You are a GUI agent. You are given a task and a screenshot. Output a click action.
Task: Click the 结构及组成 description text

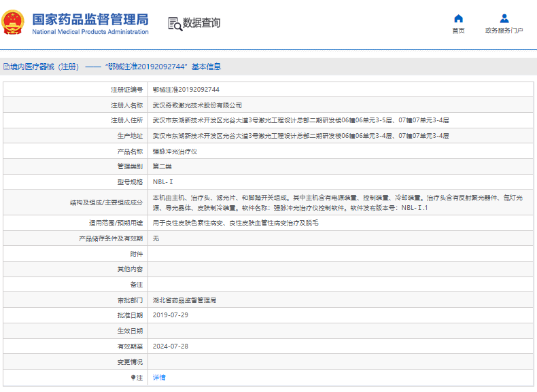[338, 202]
